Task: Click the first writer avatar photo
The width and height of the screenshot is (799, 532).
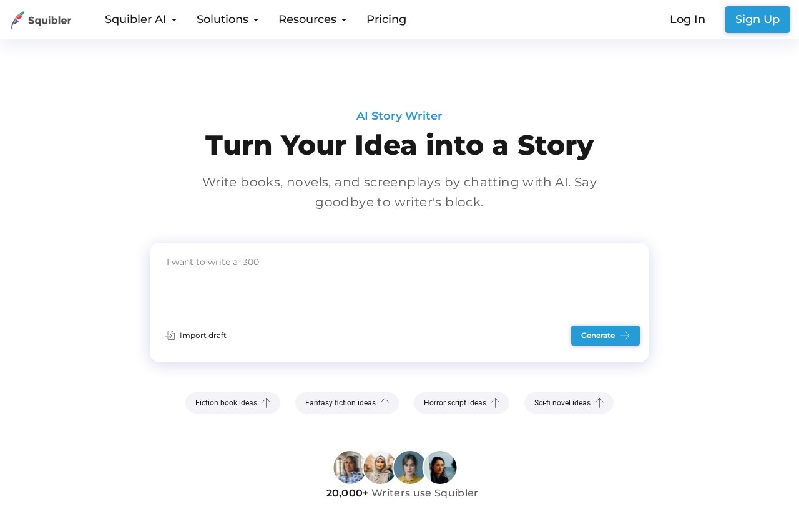Action: click(349, 467)
